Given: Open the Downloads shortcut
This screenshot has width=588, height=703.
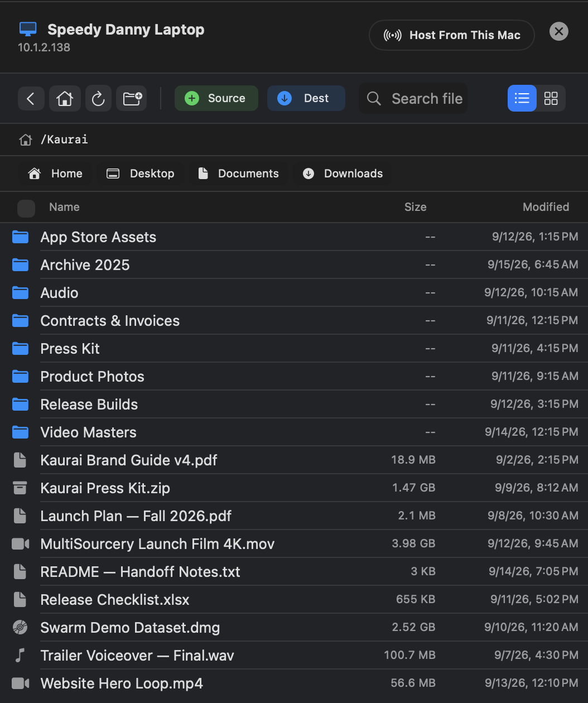Looking at the screenshot, I should (x=343, y=174).
